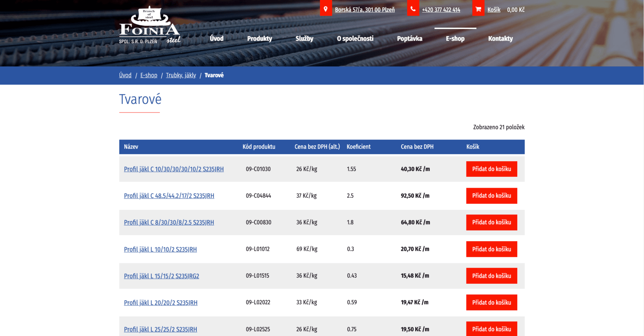Add Profil jäkl L 10/10/2 to cart
The height and width of the screenshot is (336, 644).
[491, 249]
